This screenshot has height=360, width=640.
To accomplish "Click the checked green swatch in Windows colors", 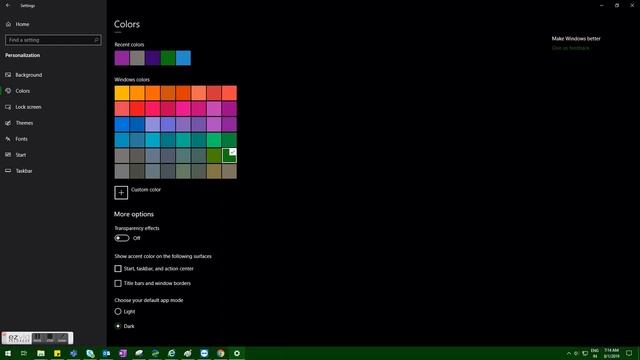I will coord(229,156).
